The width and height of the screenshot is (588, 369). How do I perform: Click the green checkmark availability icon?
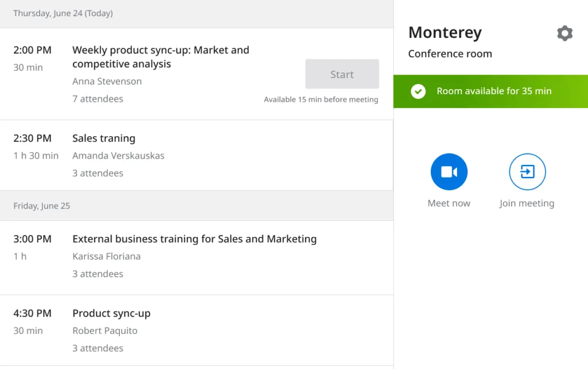(x=418, y=91)
